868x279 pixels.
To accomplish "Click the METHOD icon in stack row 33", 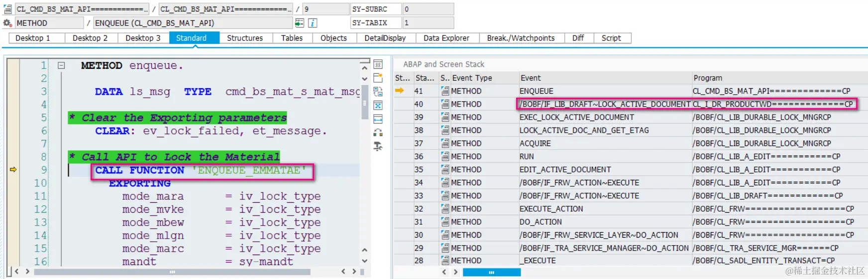I will point(445,196).
